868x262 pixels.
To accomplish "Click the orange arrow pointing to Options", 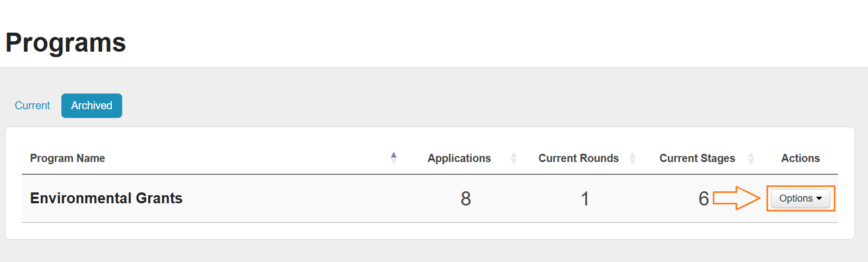I will [x=736, y=198].
